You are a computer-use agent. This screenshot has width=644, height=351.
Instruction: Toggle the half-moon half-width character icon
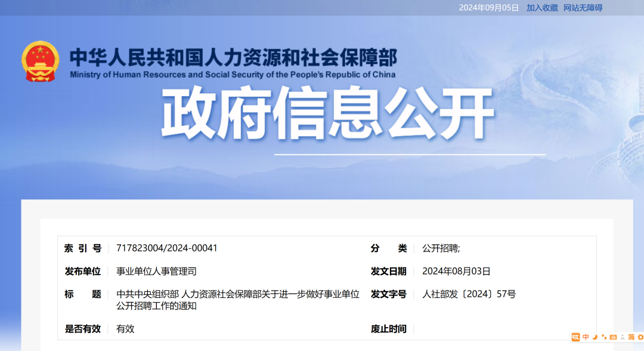click(595, 337)
